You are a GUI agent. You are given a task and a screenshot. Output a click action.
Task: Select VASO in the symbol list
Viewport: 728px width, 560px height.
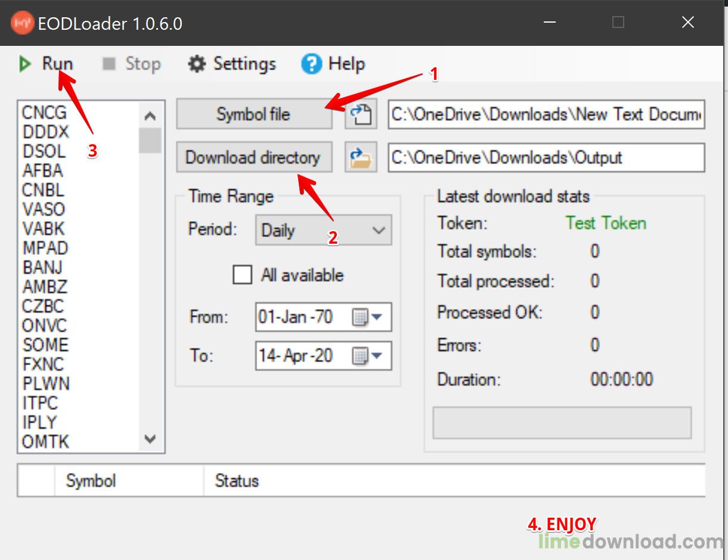(x=44, y=209)
